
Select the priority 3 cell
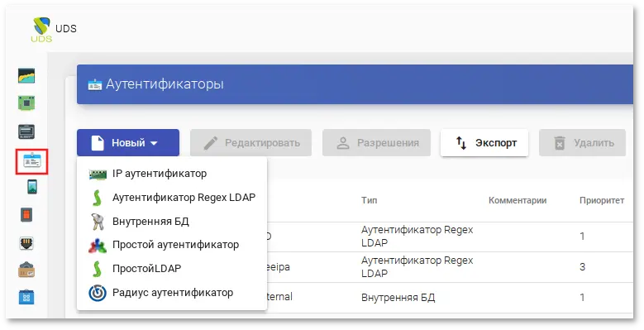pos(582,266)
